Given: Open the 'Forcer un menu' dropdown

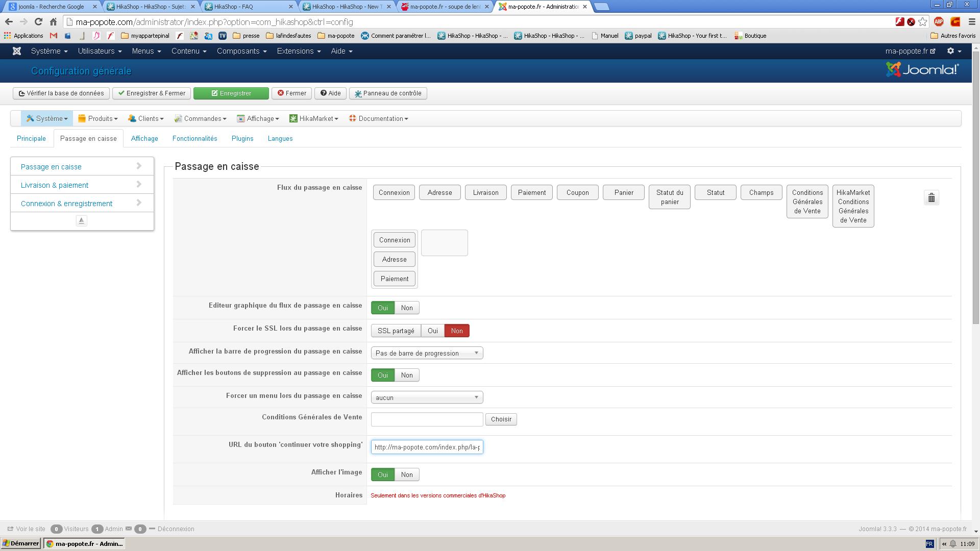Looking at the screenshot, I should tap(427, 397).
